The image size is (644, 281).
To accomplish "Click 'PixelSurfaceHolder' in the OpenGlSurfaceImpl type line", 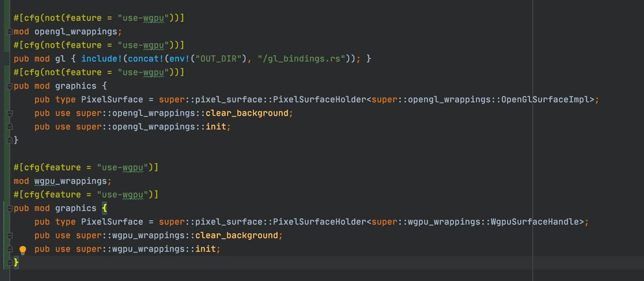I will point(319,100).
